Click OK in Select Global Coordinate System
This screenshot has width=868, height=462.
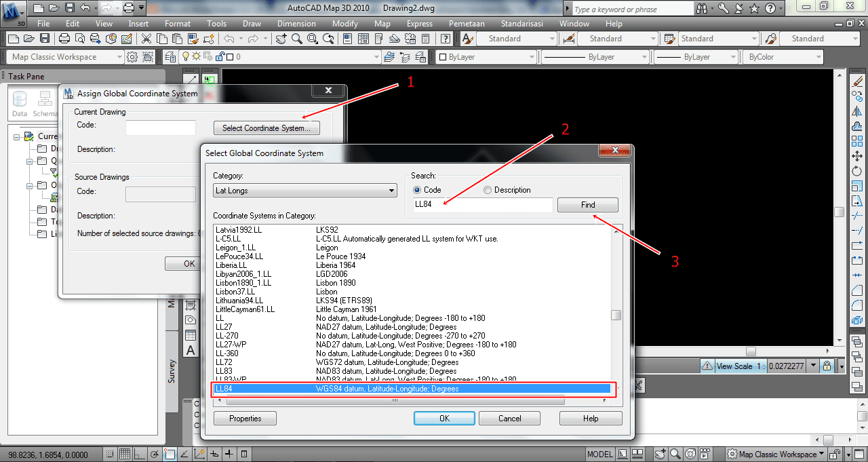445,419
